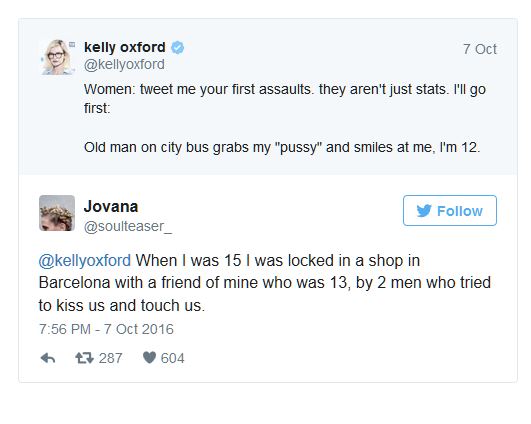Click the Twitter bird on Follow button
Image resolution: width=531 pixels, height=424 pixels.
(424, 211)
